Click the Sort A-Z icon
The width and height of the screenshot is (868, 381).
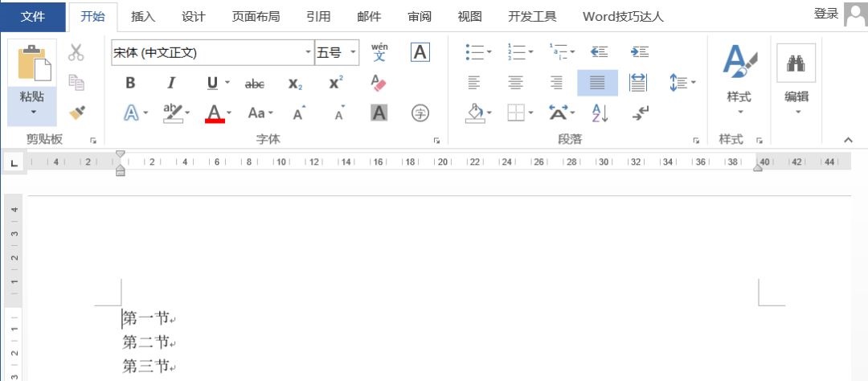(x=600, y=113)
